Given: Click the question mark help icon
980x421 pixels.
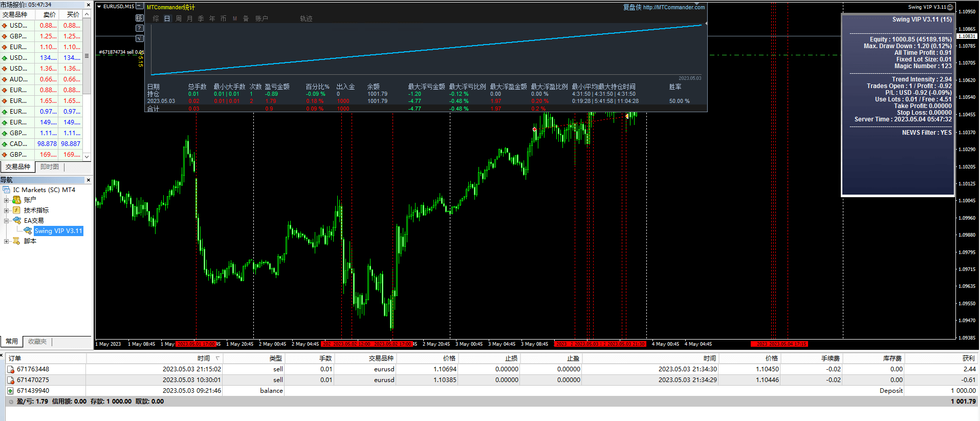Looking at the screenshot, I should click(x=140, y=28).
